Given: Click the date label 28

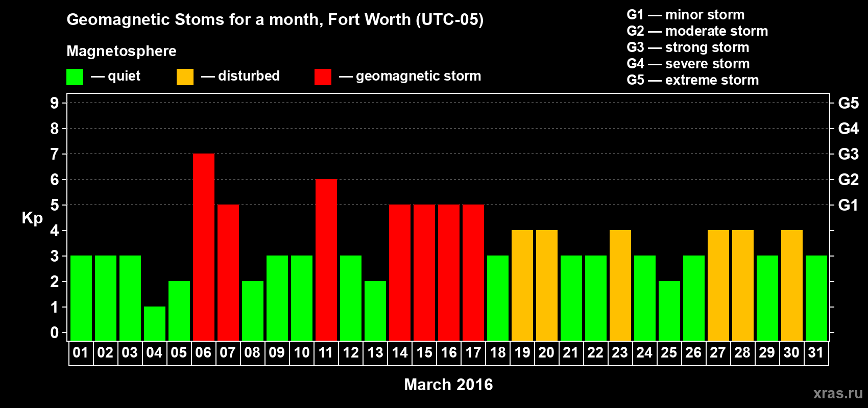Looking at the screenshot, I should tap(742, 353).
